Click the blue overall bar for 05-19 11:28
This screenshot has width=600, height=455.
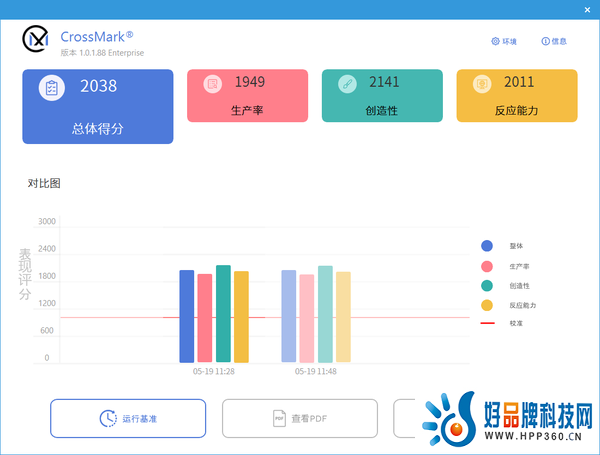(187, 316)
